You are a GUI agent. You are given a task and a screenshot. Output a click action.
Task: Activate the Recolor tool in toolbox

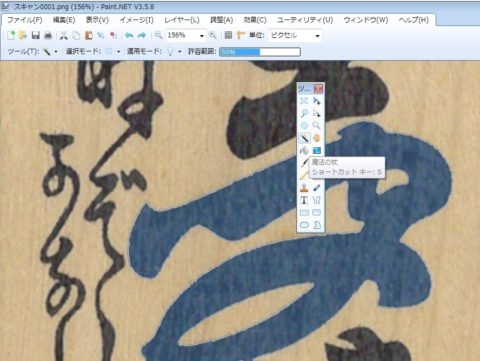point(316,188)
